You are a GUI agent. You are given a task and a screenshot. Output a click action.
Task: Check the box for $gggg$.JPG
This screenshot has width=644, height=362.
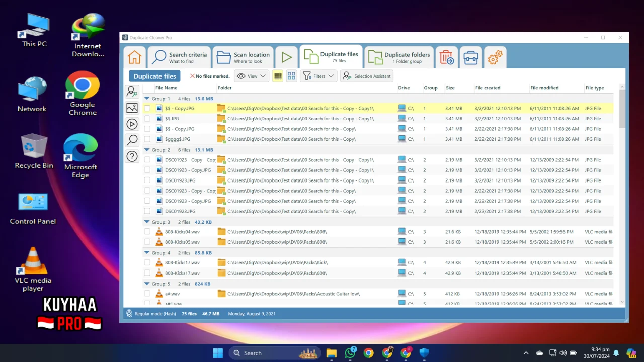[x=147, y=139]
